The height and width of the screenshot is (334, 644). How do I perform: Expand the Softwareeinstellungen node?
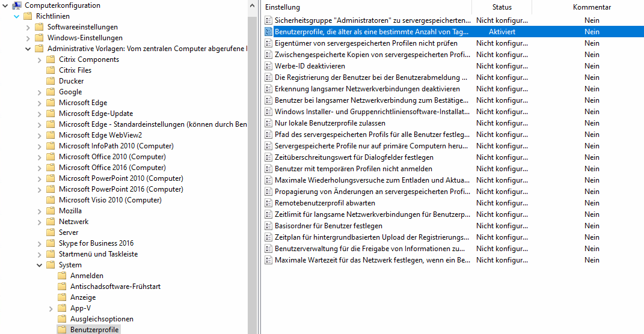pyautogui.click(x=28, y=27)
